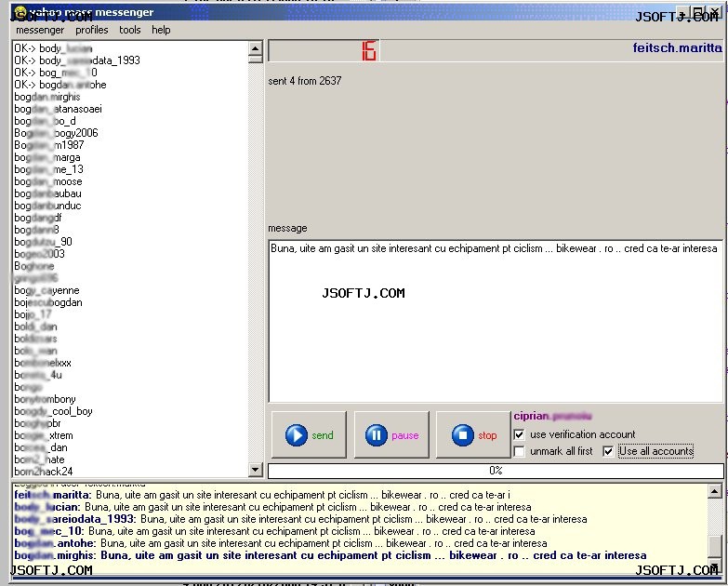The image size is (728, 586).
Task: Click the feitsch.maritta log entry
Action: click(x=262, y=495)
